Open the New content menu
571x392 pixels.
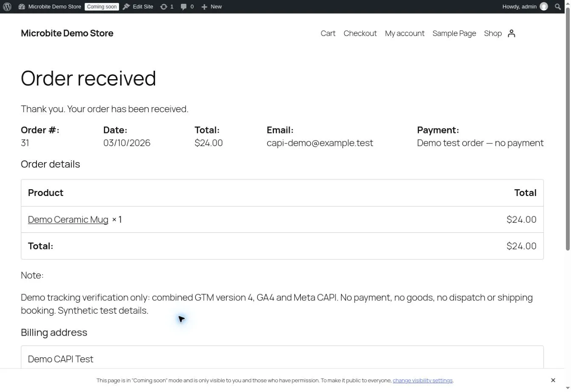click(x=211, y=7)
